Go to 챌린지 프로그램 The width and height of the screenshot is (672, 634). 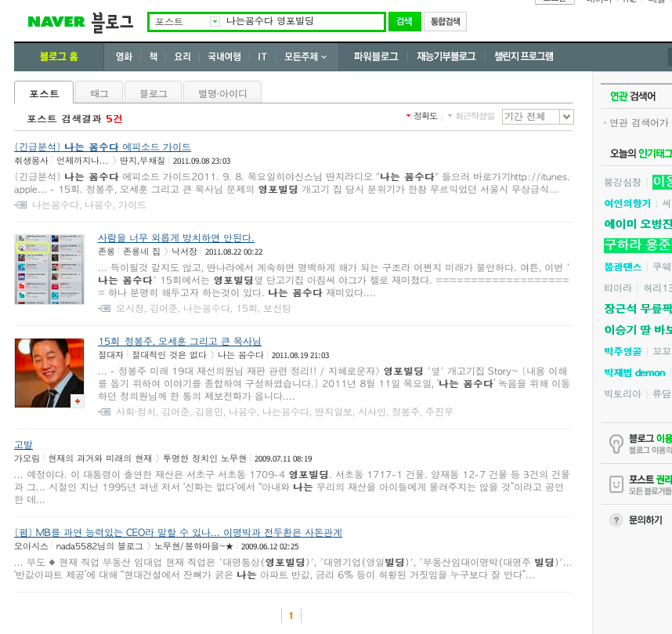point(524,56)
